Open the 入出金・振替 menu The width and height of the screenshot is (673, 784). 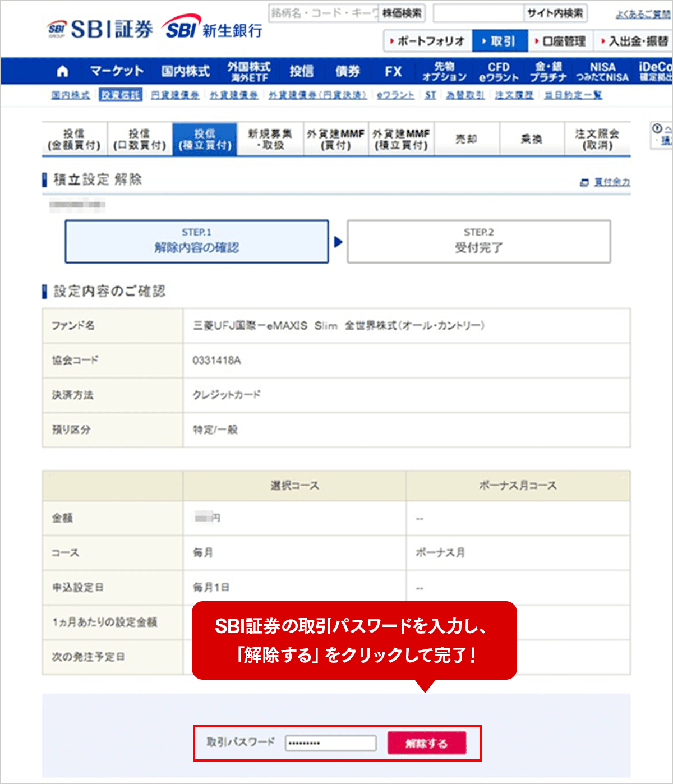(x=634, y=41)
